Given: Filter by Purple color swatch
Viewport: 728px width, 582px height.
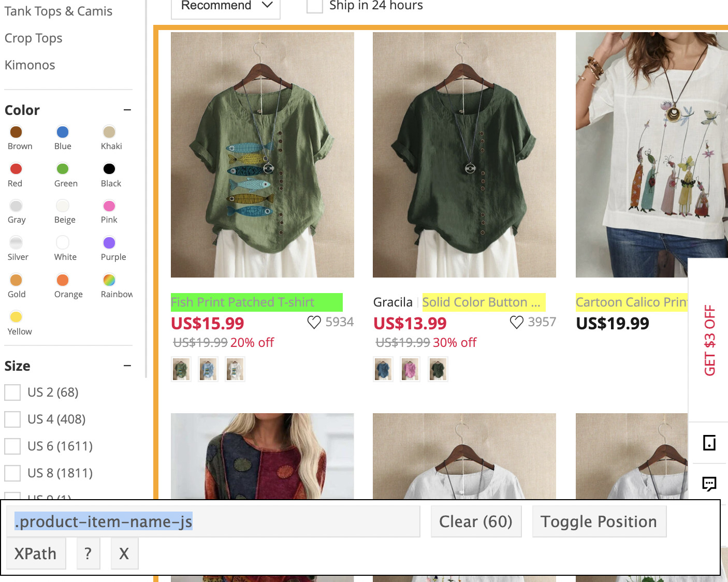Looking at the screenshot, I should tap(109, 243).
